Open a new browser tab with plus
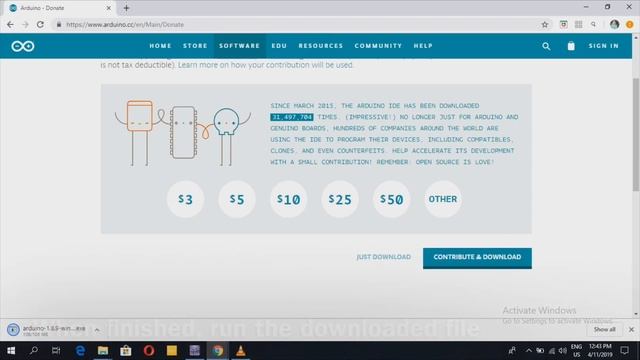640x360 pixels. click(126, 8)
